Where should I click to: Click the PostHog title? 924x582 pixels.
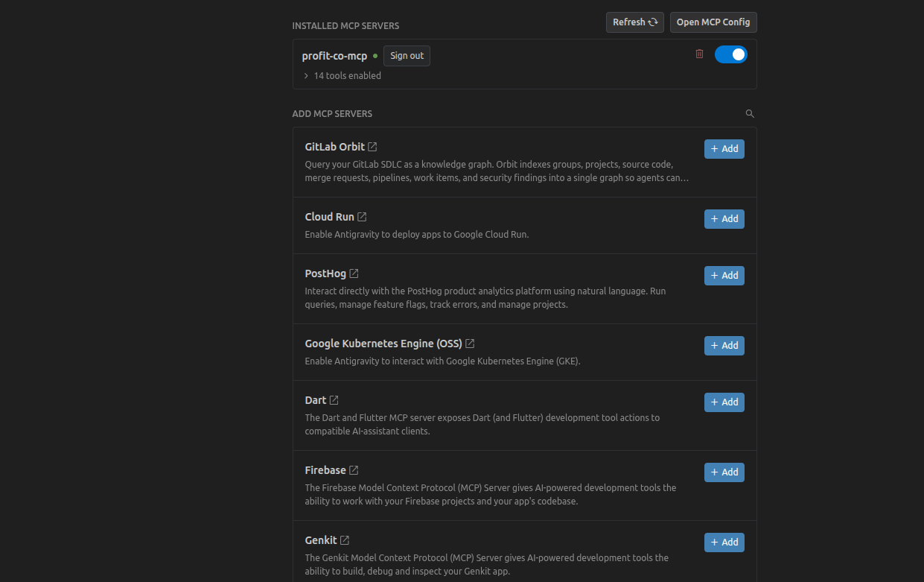click(325, 273)
